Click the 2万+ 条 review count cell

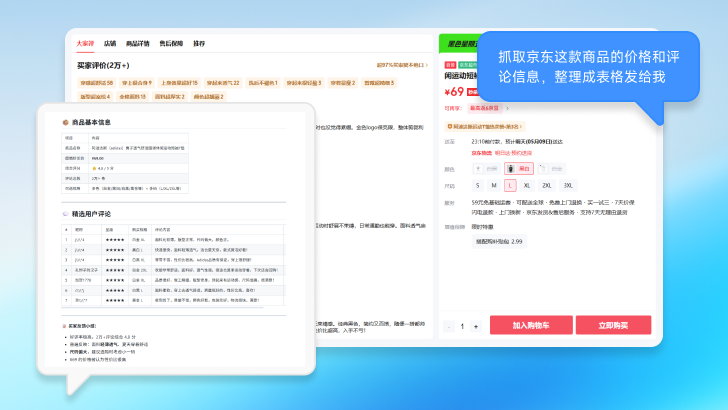138,178
